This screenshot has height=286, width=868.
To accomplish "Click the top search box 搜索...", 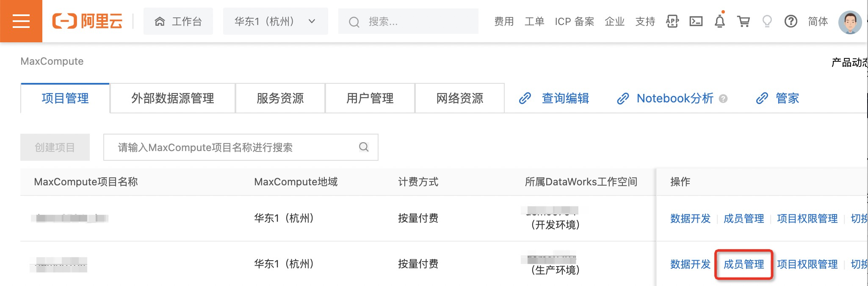I will point(408,21).
